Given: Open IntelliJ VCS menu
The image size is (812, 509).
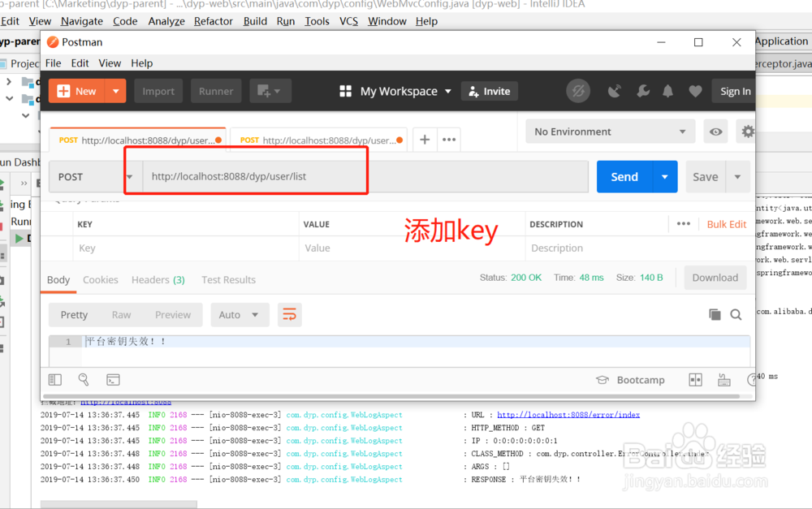Looking at the screenshot, I should tap(348, 21).
